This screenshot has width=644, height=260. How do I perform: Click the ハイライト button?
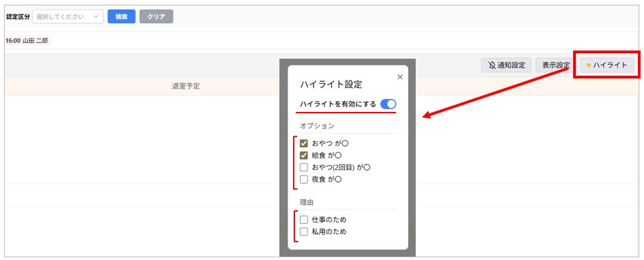(607, 65)
